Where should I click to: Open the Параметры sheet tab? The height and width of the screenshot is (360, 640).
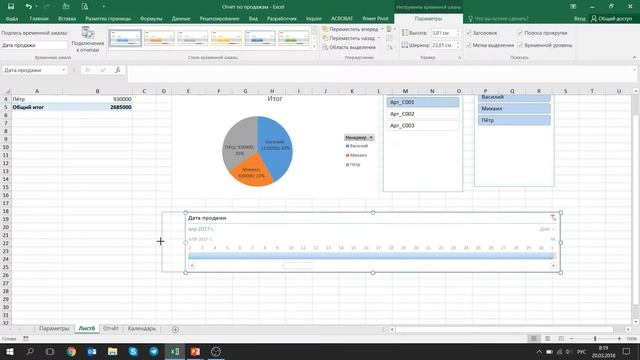click(x=54, y=329)
